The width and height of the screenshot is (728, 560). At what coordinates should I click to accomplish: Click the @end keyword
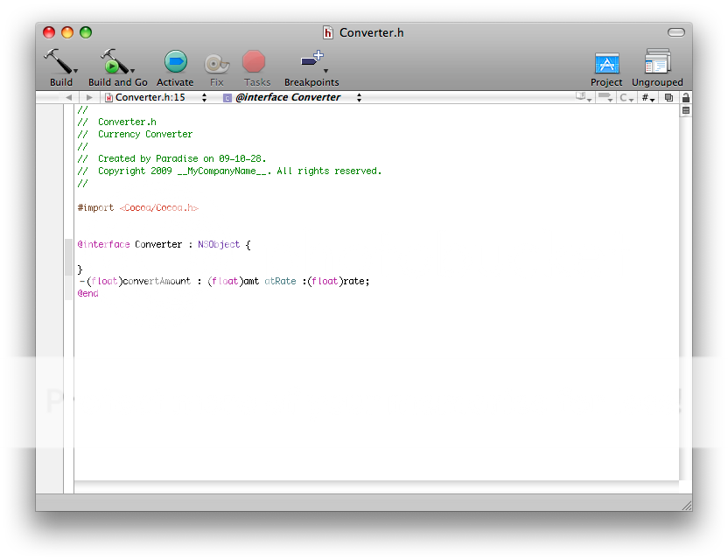(87, 293)
